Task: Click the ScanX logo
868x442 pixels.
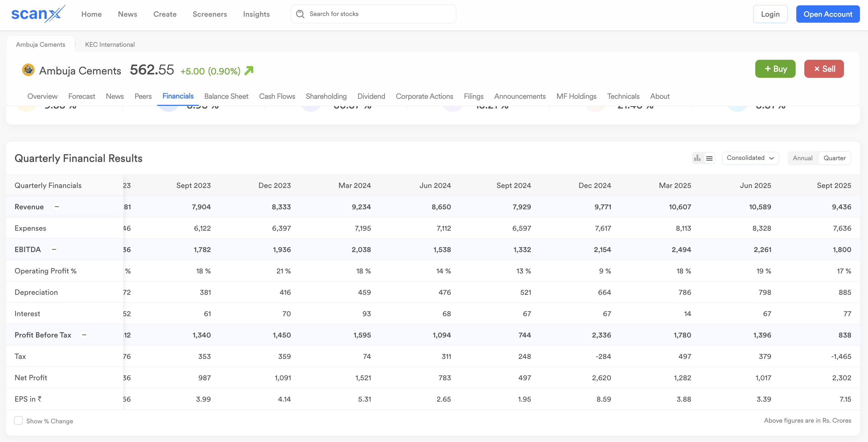Action: click(38, 14)
